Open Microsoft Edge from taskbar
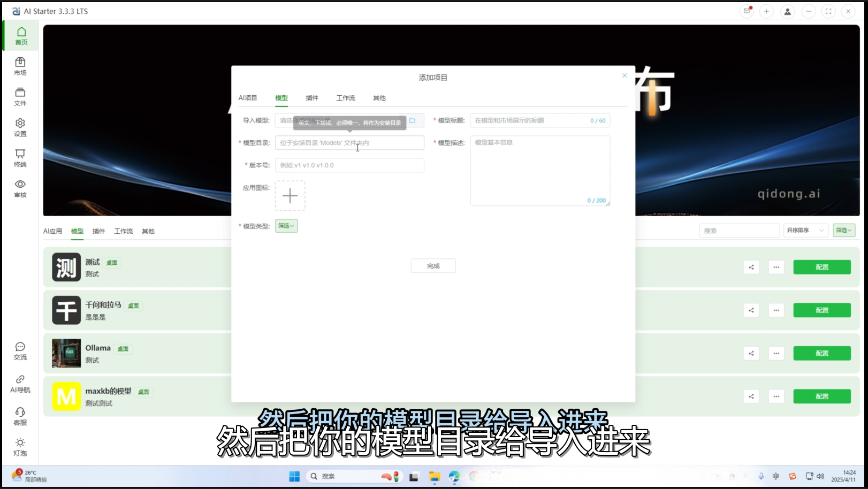The image size is (868, 489). coord(454,476)
